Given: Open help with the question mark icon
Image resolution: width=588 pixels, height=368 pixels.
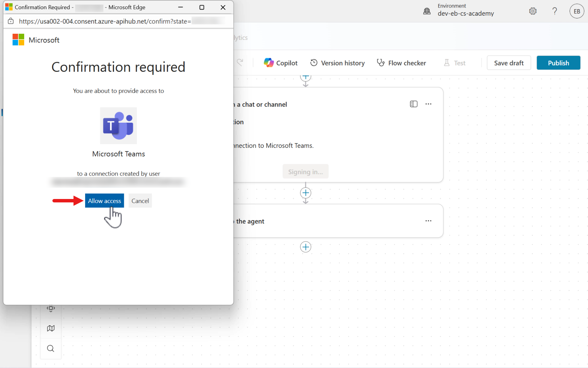Looking at the screenshot, I should pos(554,11).
